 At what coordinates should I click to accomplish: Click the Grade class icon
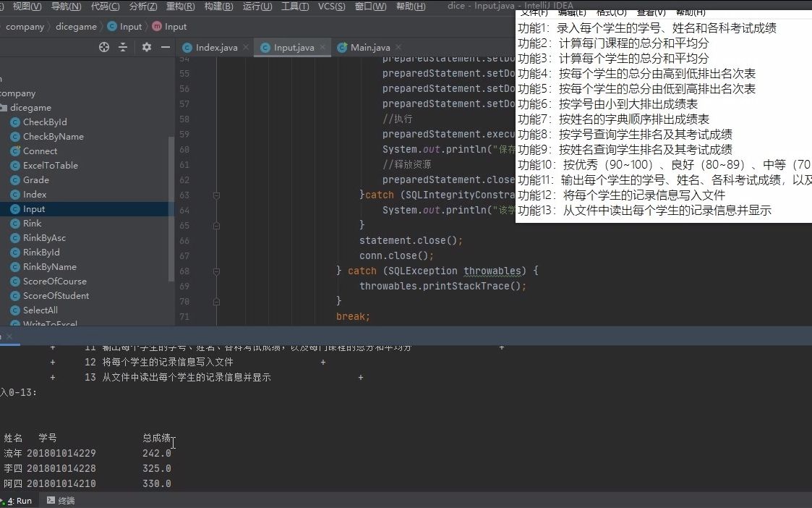pyautogui.click(x=17, y=179)
